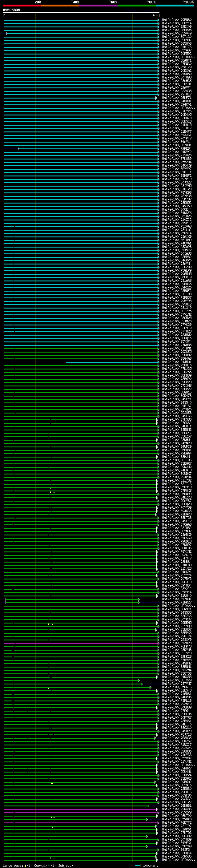Click the arrowhead ending the B1YBU1 alignment

point(139,599)
